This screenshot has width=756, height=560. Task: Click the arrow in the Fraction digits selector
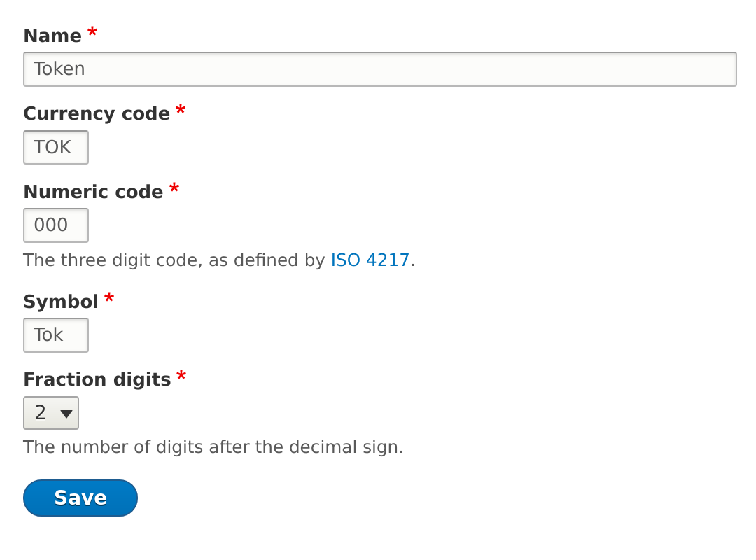66,414
